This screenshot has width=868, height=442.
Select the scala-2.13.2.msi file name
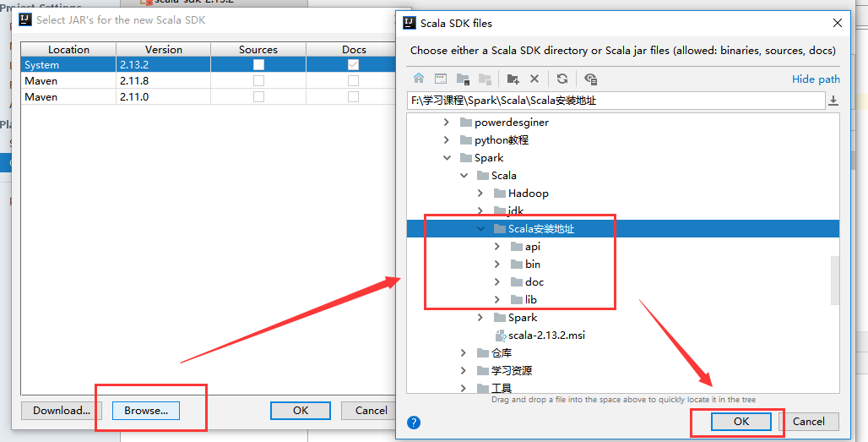tap(547, 336)
